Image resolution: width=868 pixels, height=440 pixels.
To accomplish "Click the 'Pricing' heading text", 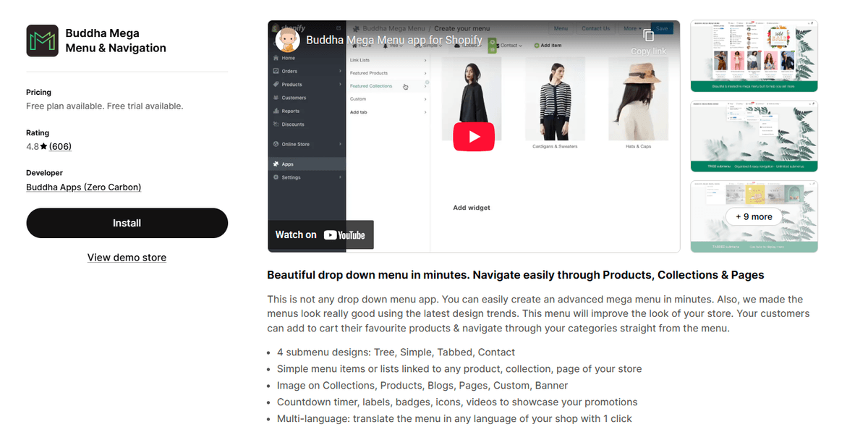I will pyautogui.click(x=39, y=93).
